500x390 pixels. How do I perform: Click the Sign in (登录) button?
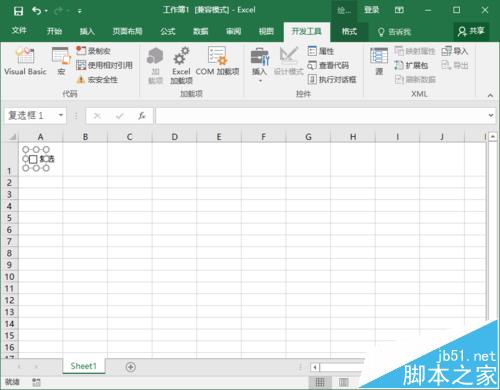pyautogui.click(x=371, y=10)
